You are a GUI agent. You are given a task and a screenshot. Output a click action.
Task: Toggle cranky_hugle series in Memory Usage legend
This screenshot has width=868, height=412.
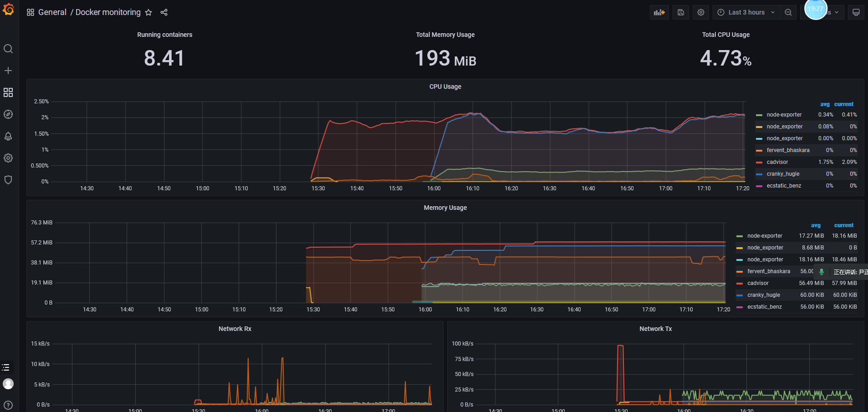pos(764,295)
